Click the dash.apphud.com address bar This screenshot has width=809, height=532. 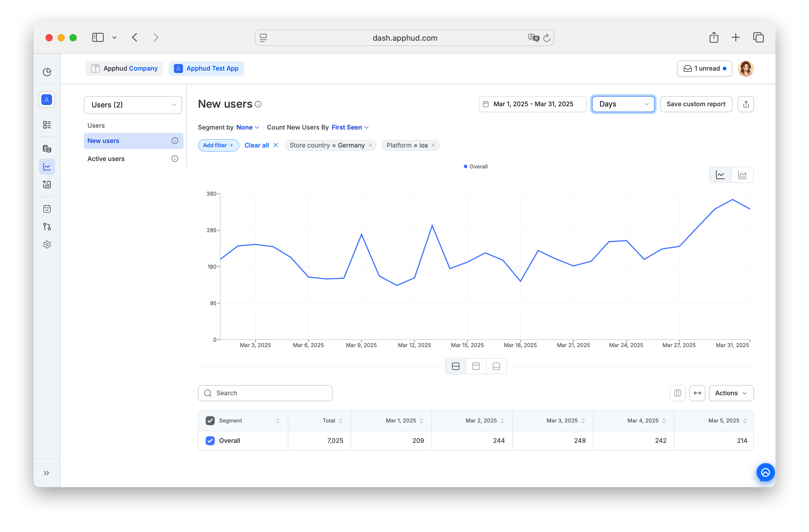tap(404, 38)
